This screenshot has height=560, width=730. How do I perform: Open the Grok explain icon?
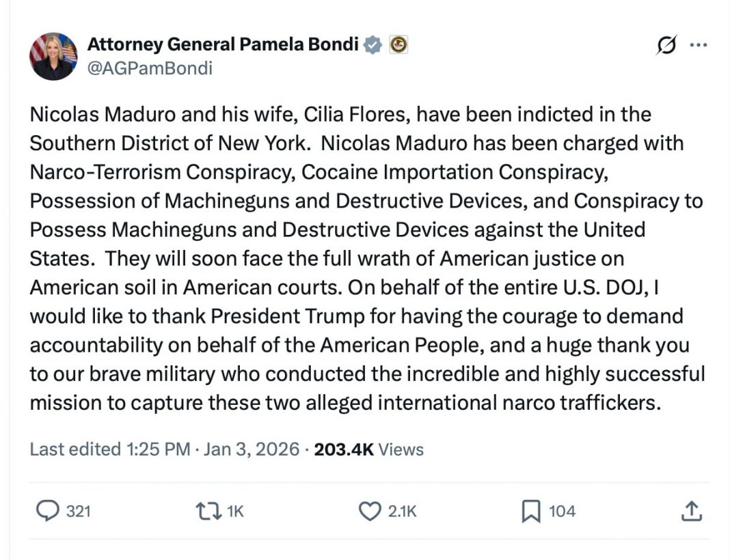click(x=665, y=46)
